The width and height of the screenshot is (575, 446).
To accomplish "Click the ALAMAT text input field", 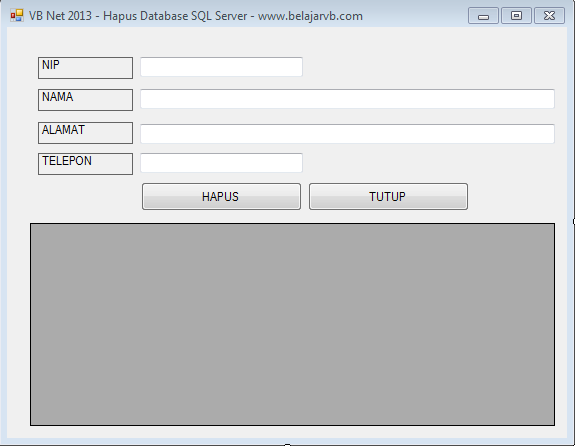I will pos(347,134).
